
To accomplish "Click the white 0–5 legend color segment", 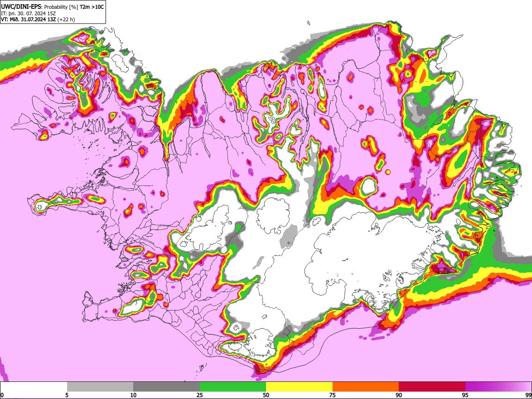I will coord(34,387).
